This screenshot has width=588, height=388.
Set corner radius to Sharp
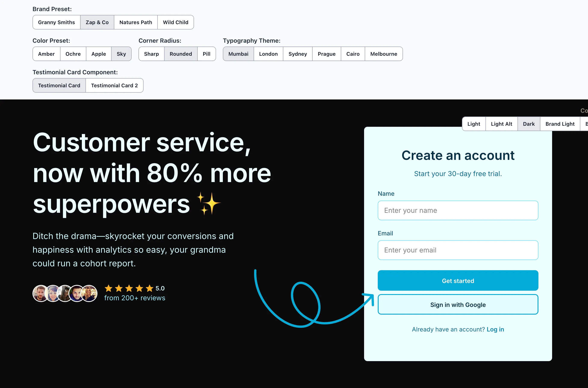[x=151, y=54]
